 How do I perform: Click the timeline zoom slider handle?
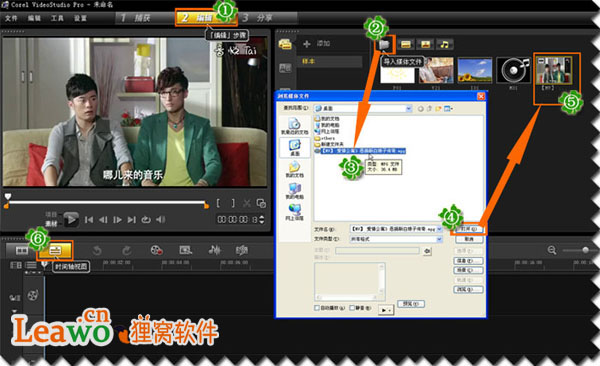click(585, 250)
